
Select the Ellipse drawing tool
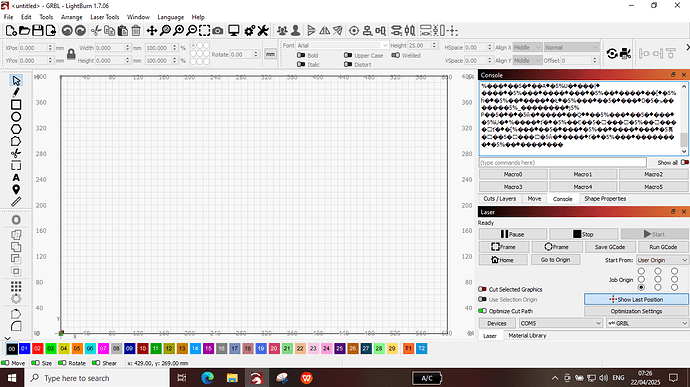point(16,117)
